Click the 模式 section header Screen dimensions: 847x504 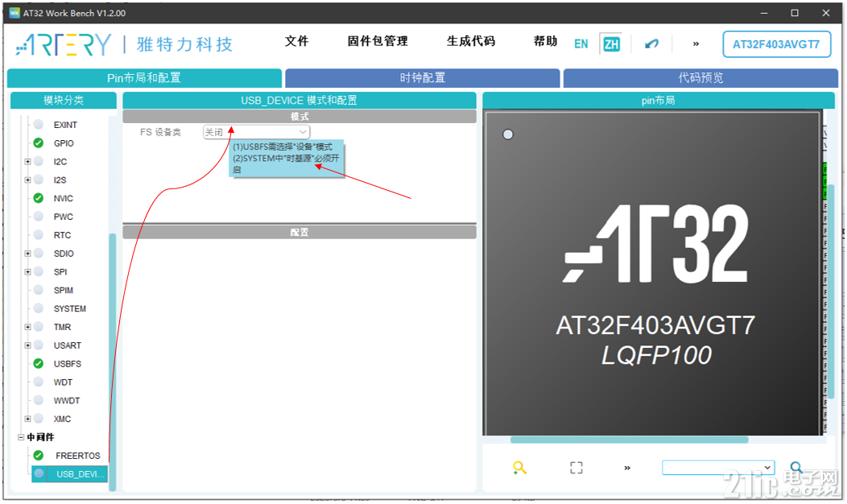(300, 116)
